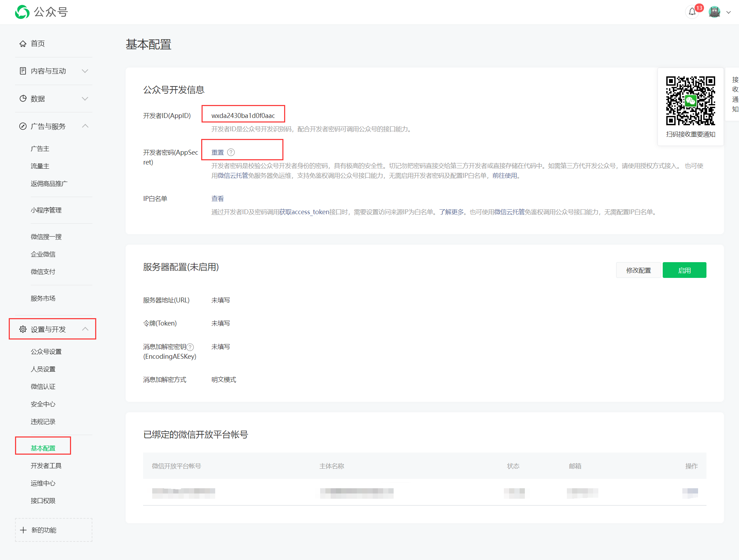Open 广告主 in sidebar
Viewport: 739px width, 560px height.
tap(40, 149)
